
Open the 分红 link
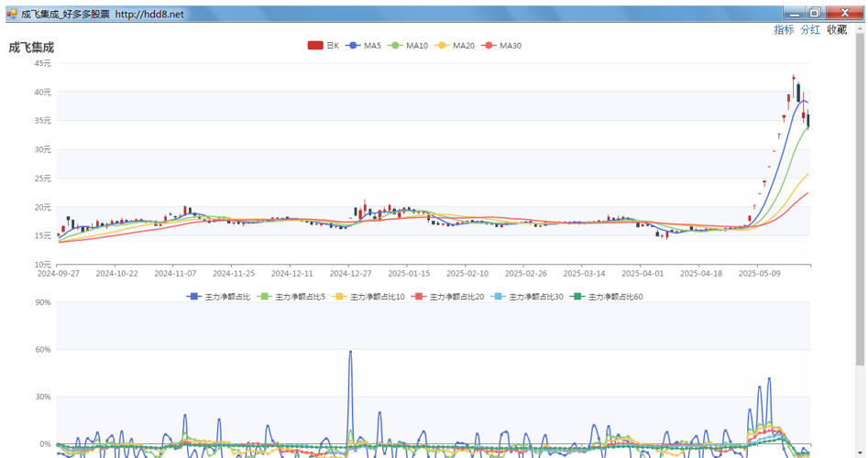(810, 30)
